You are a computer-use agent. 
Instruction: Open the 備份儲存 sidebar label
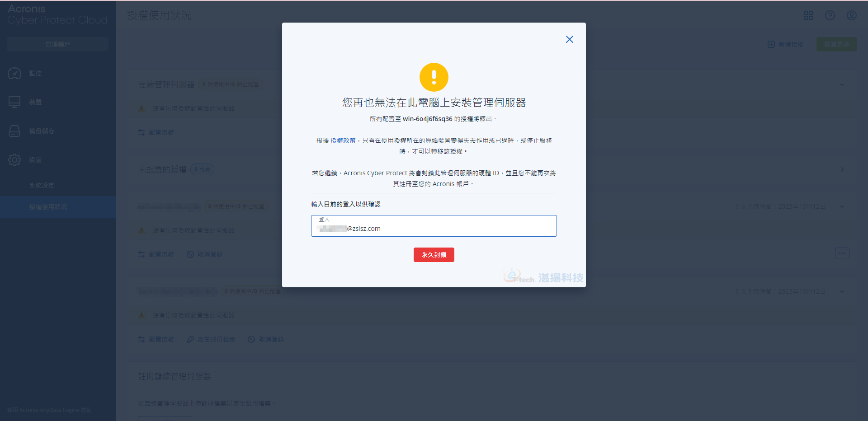(42, 131)
